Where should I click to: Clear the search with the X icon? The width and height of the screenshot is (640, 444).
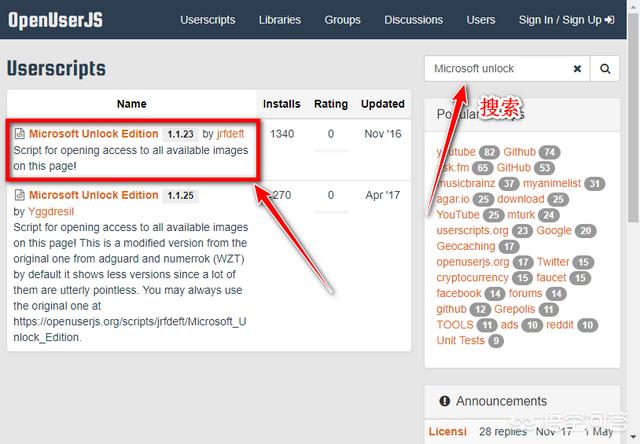(577, 69)
